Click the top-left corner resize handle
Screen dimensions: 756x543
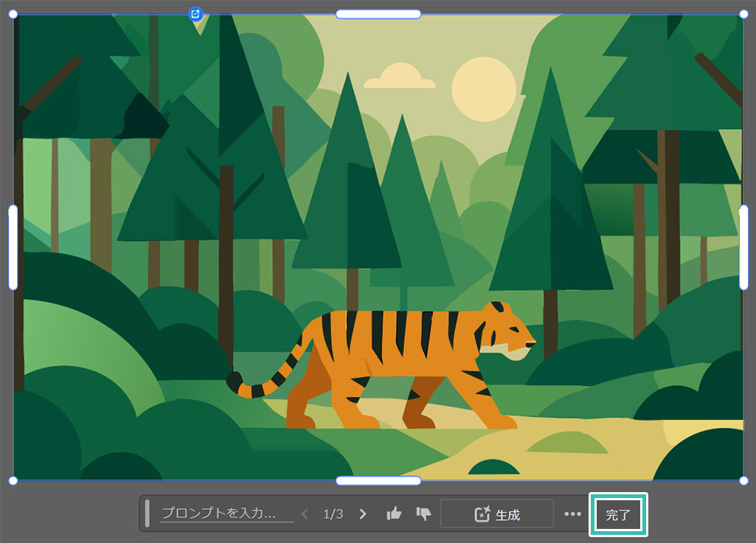click(13, 14)
